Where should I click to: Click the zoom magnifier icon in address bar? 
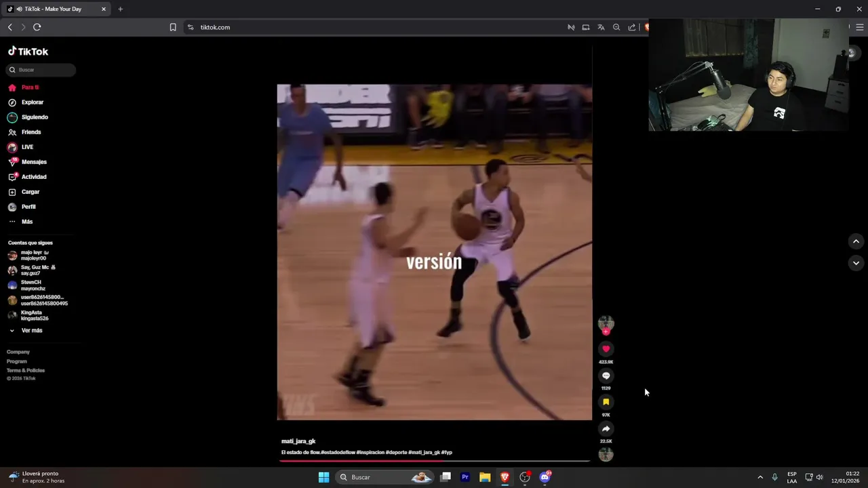(x=616, y=27)
